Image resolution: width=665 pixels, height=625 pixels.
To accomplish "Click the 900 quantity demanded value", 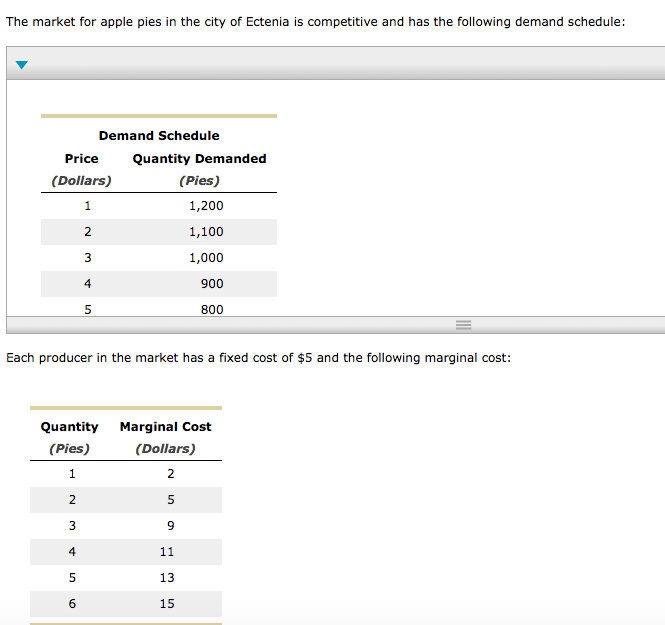I will pos(212,283).
